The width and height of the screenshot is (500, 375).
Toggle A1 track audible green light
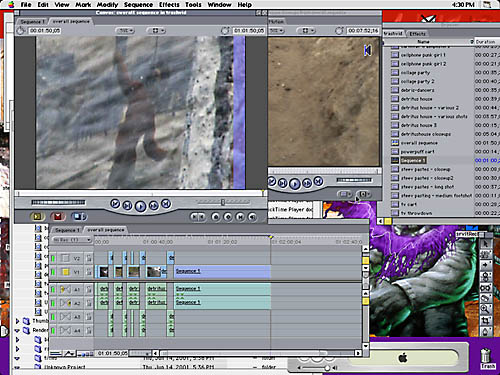[x=53, y=289]
